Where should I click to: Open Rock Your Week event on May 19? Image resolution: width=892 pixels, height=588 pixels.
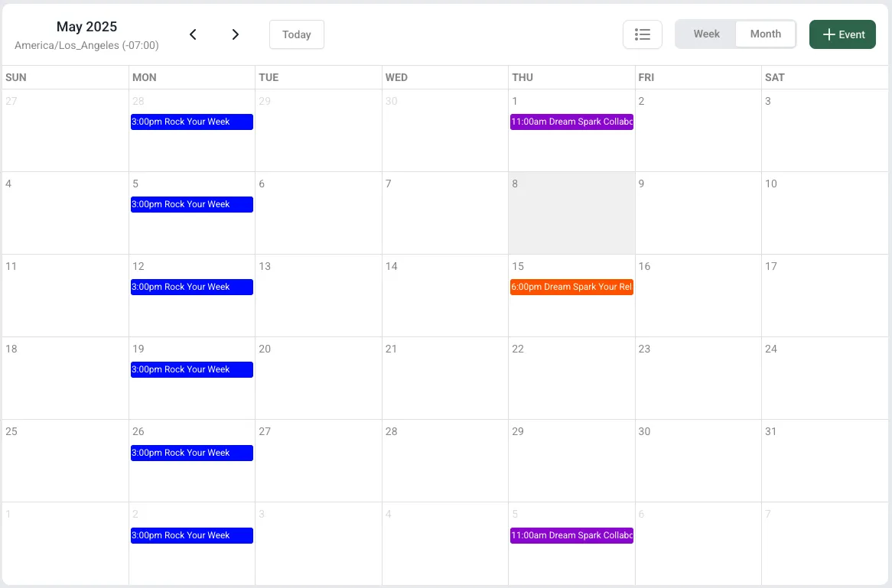pyautogui.click(x=192, y=369)
